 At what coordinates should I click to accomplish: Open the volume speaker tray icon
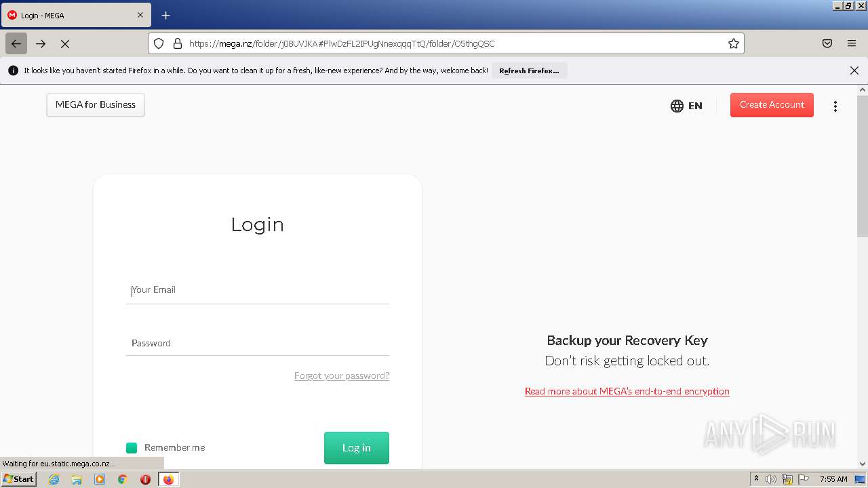pyautogui.click(x=771, y=479)
